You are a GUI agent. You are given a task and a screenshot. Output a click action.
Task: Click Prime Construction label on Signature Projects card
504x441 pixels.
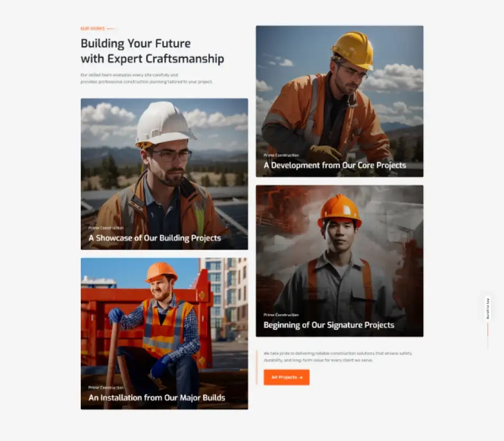[x=281, y=315]
